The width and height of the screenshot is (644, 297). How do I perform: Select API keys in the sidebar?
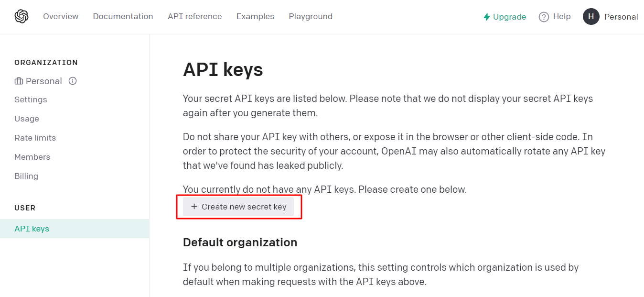click(32, 229)
